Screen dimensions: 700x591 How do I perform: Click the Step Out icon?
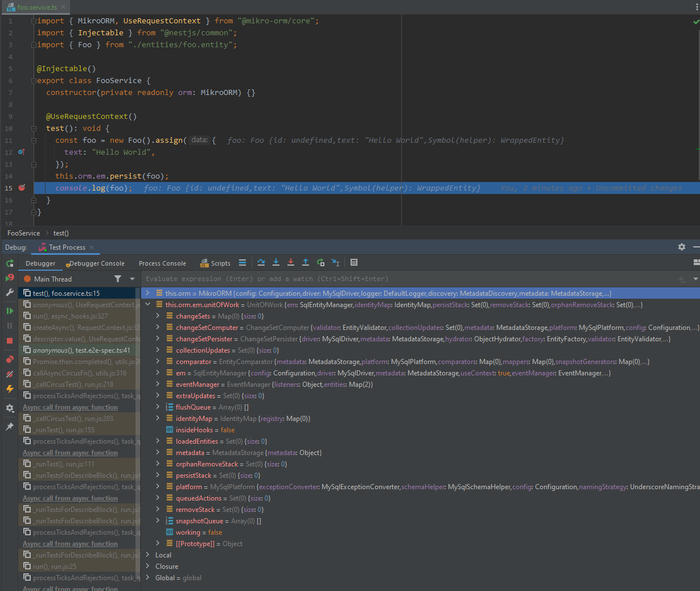[306, 262]
